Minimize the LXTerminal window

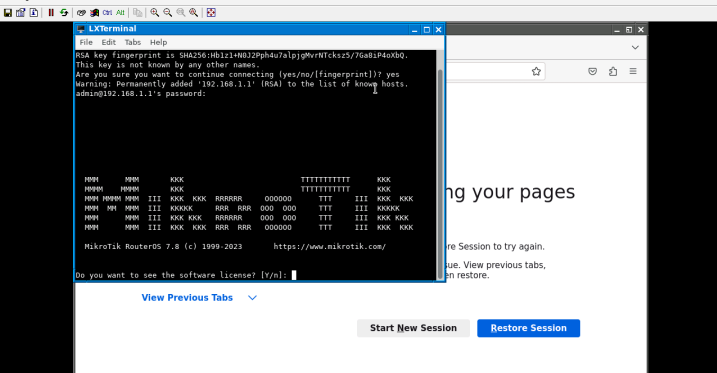point(415,29)
